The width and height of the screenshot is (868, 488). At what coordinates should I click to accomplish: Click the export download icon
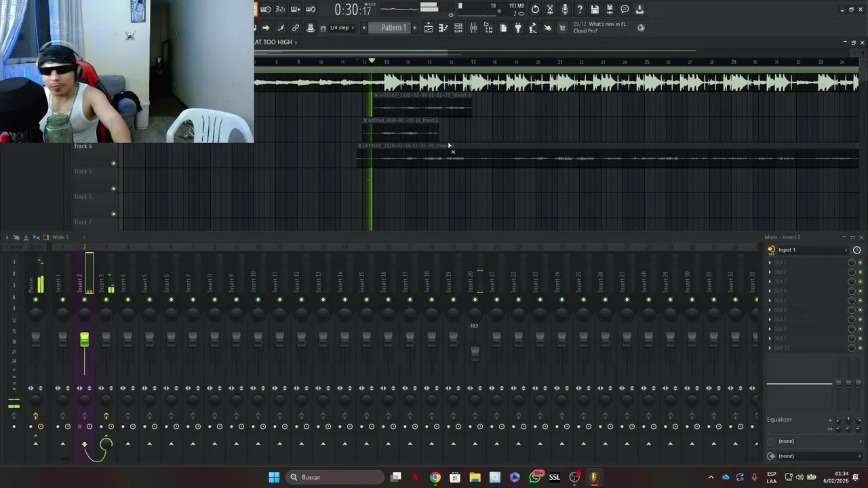tap(639, 9)
